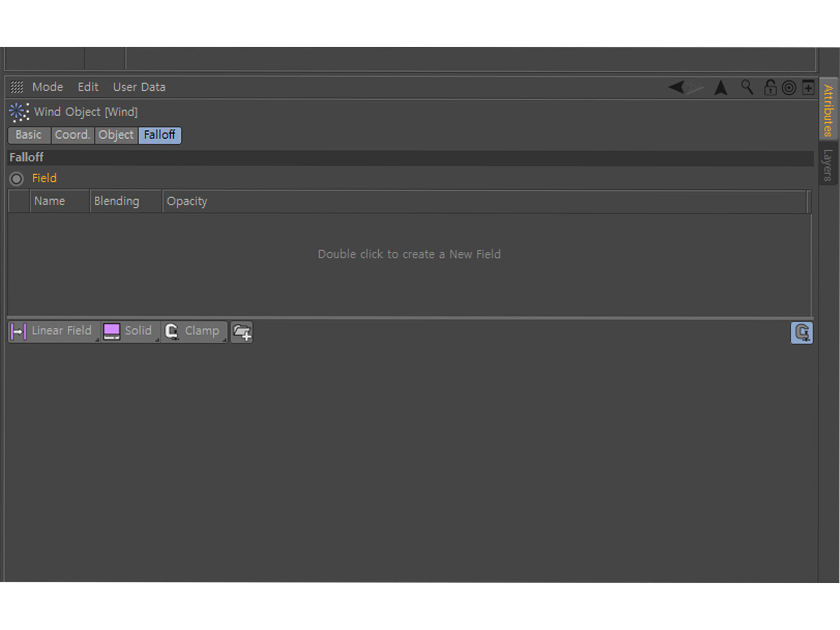Open the Solid layer dropdown button

[130, 332]
